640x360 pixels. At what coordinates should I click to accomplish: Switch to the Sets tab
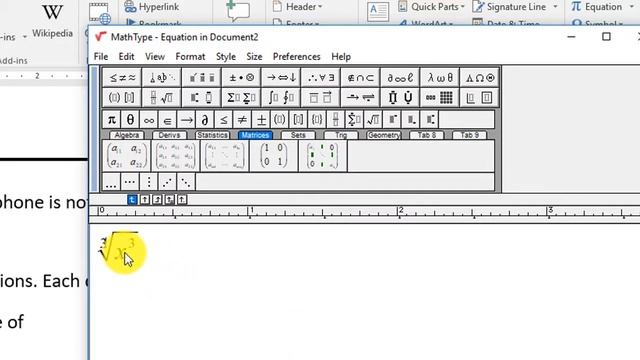[298, 135]
